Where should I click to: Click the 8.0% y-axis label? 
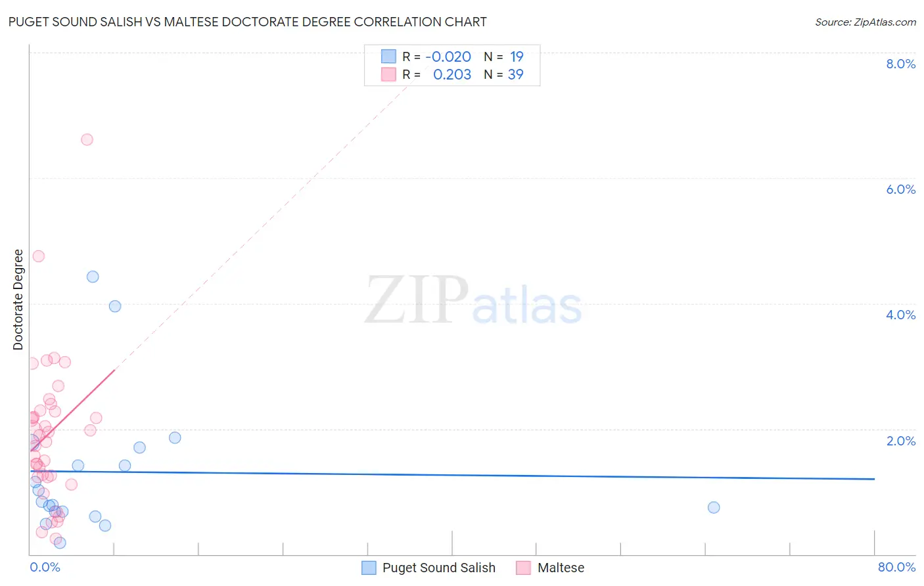[900, 64]
